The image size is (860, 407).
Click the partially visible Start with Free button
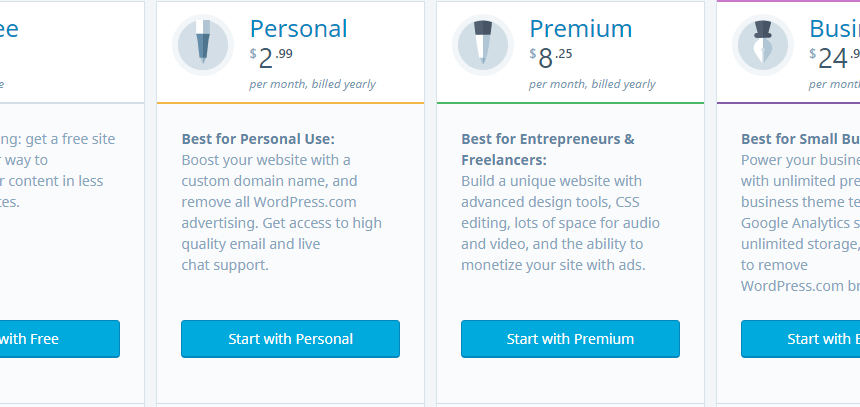tap(60, 339)
